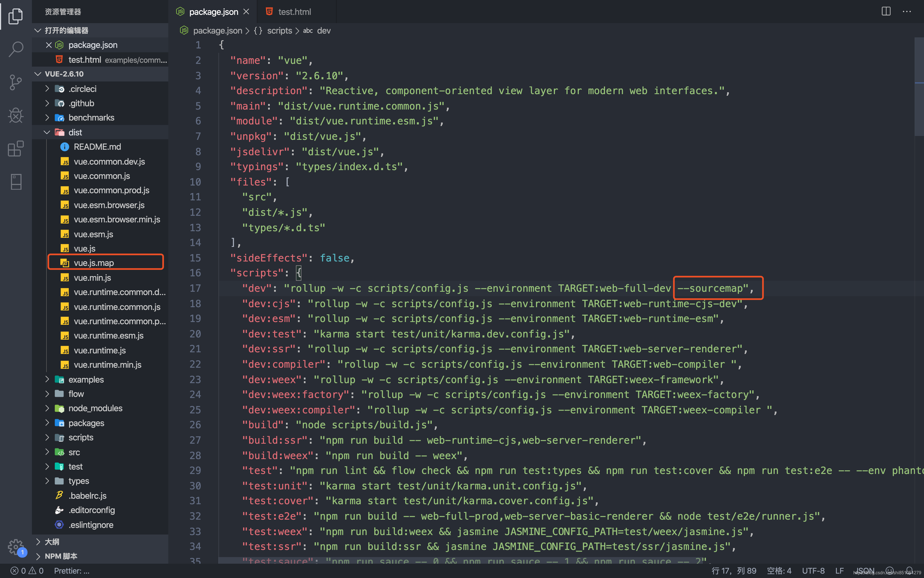Viewport: 924px width, 578px height.
Task: Change indentation via spaces: 4 indicator
Action: click(x=779, y=571)
